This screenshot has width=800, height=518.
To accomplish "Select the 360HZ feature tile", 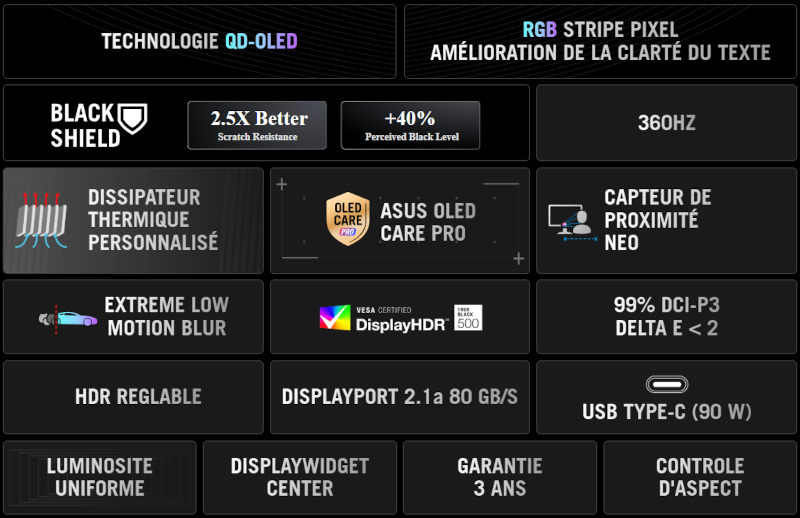I will tap(666, 124).
